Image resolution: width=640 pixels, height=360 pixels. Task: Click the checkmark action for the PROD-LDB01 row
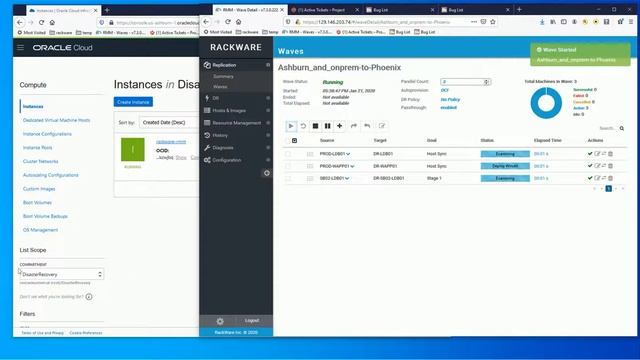pyautogui.click(x=590, y=153)
